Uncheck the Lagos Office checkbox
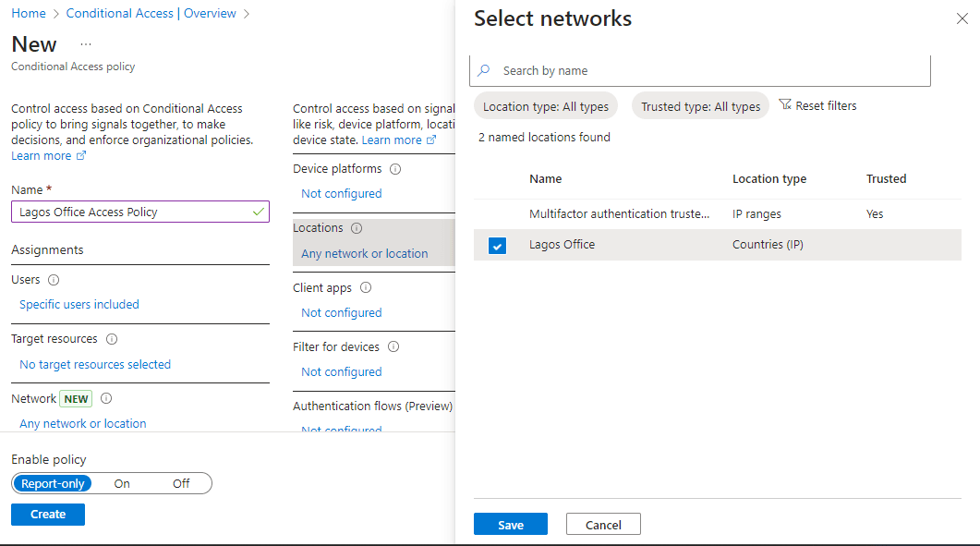The width and height of the screenshot is (980, 546). tap(497, 246)
